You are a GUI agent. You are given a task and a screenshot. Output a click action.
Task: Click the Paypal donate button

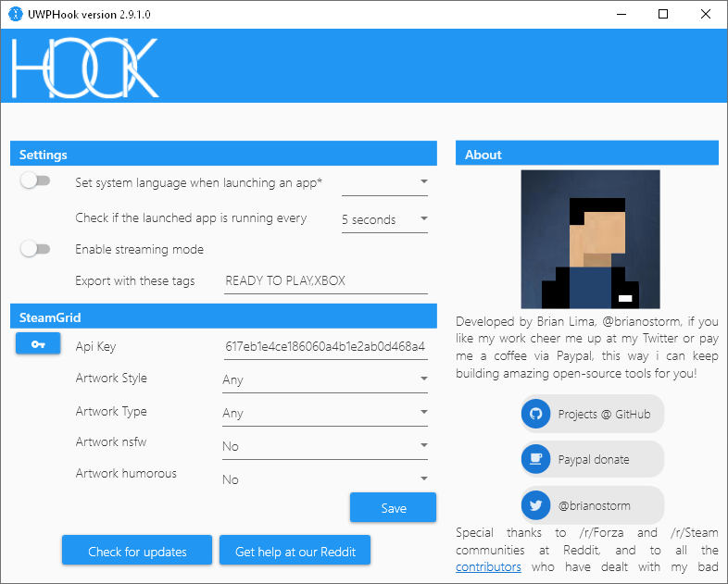pos(593,459)
